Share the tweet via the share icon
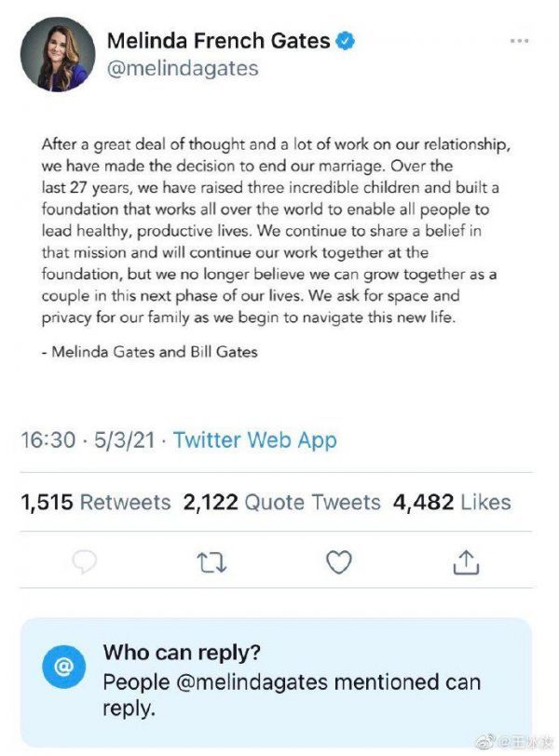The height and width of the screenshot is (756, 559). point(466,561)
